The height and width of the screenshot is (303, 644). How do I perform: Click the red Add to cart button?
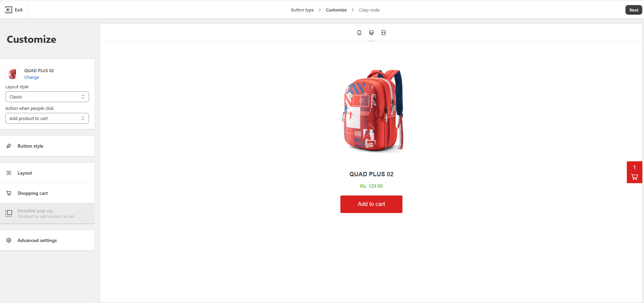(x=371, y=204)
